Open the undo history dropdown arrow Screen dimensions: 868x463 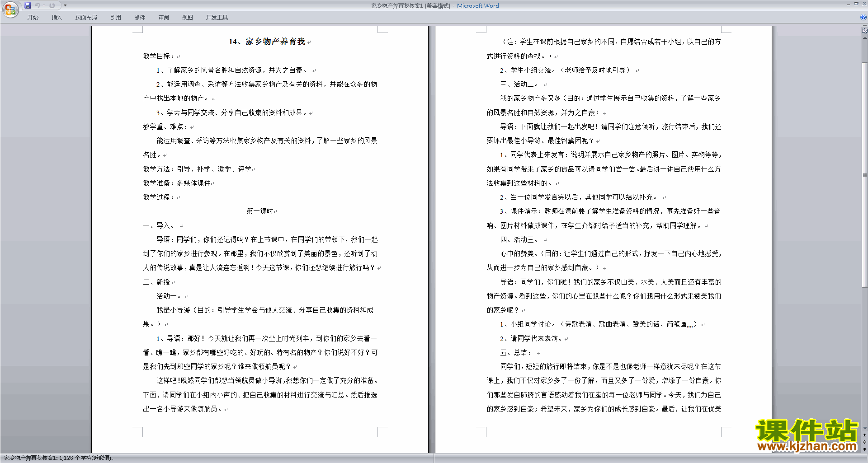[44, 5]
